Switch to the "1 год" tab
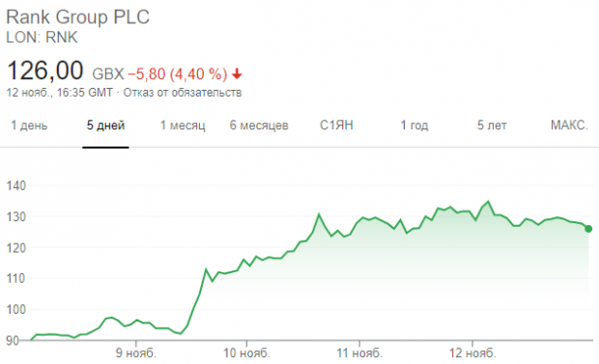This screenshot has width=599, height=364. (414, 126)
